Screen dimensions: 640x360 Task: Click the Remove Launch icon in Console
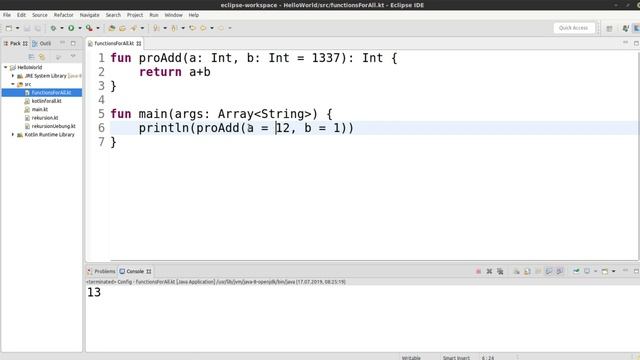click(x=489, y=271)
